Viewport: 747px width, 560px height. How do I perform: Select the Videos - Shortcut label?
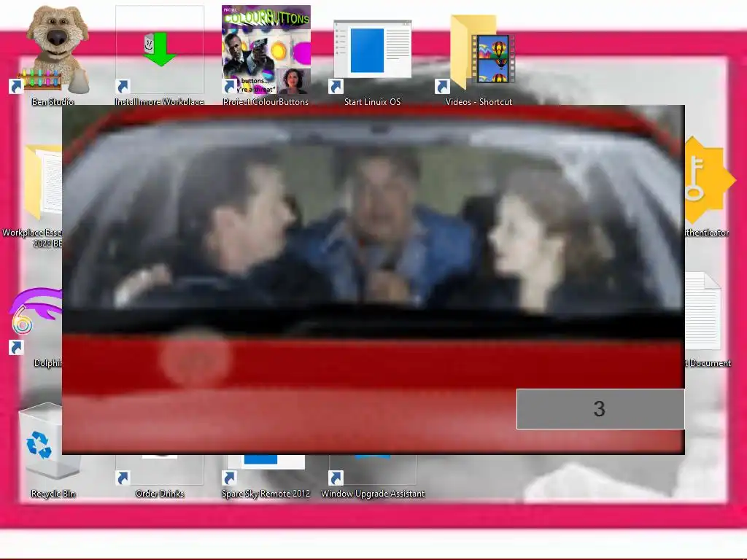[x=479, y=102]
